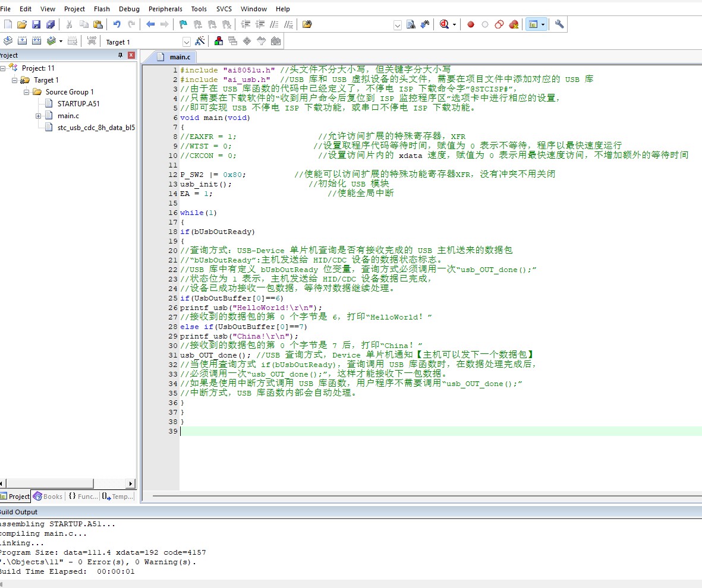Click the Project panel scroll right arrow
This screenshot has height=588, width=702.
point(131,483)
